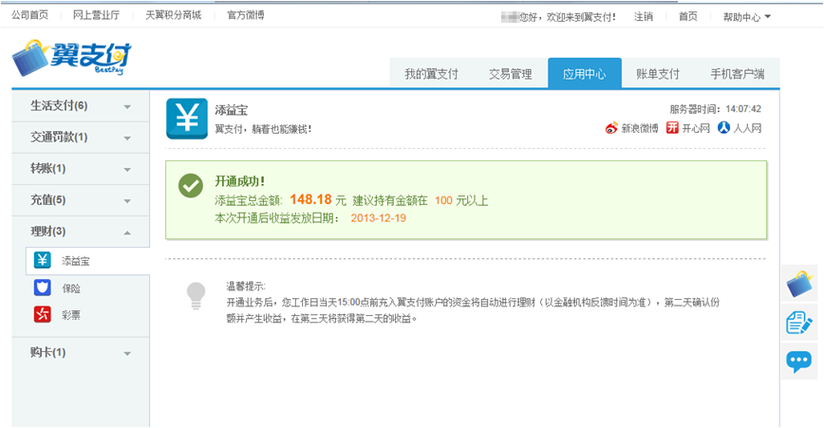The width and height of the screenshot is (824, 428).
Task: Click the light bulb tip icon
Action: pyautogui.click(x=196, y=295)
